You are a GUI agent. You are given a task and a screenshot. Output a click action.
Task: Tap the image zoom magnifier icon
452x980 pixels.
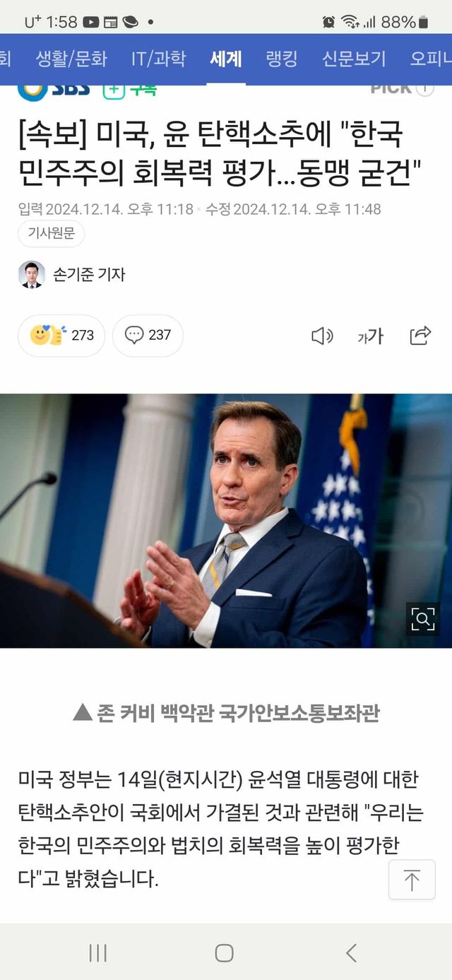coord(422,620)
